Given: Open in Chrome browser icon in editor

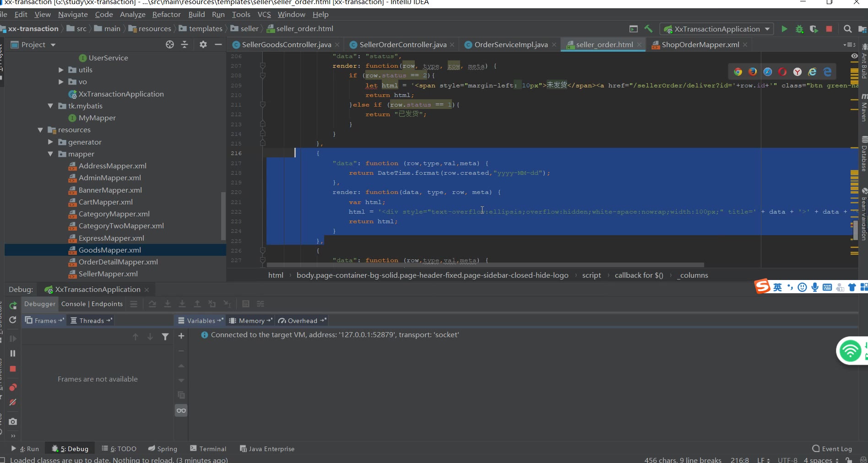Looking at the screenshot, I should point(738,72).
